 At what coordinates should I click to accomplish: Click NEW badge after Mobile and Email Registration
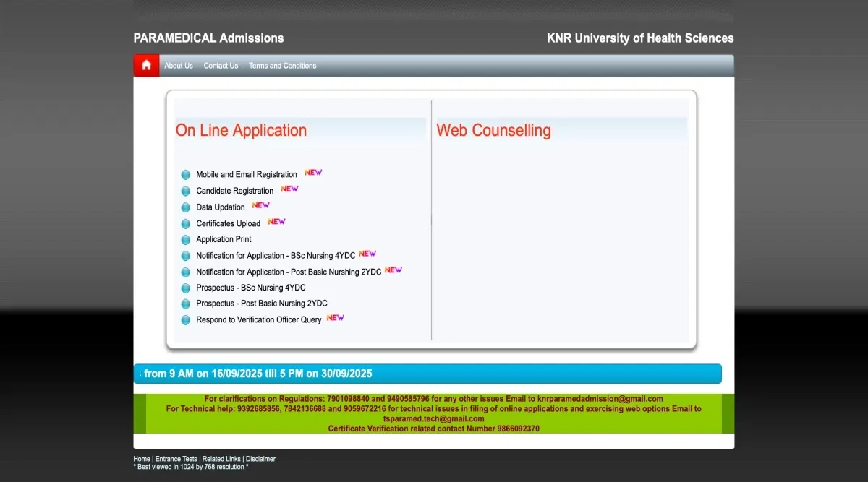[313, 173]
